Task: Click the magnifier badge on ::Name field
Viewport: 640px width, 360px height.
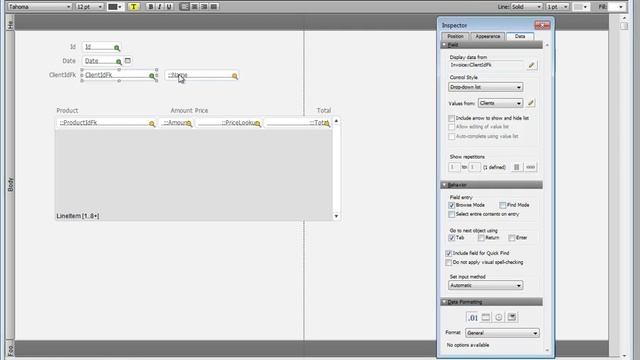Action: tap(235, 76)
